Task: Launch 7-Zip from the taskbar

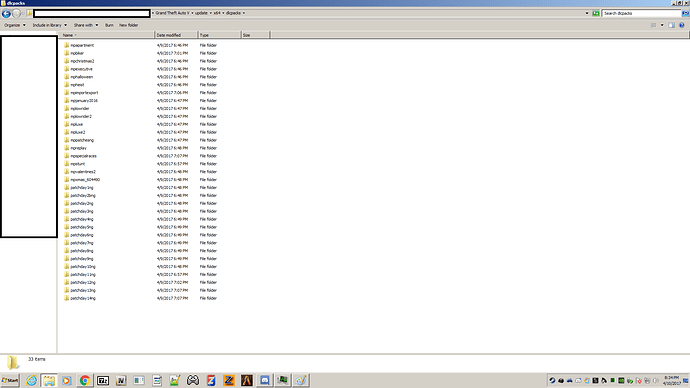Action: (103, 381)
